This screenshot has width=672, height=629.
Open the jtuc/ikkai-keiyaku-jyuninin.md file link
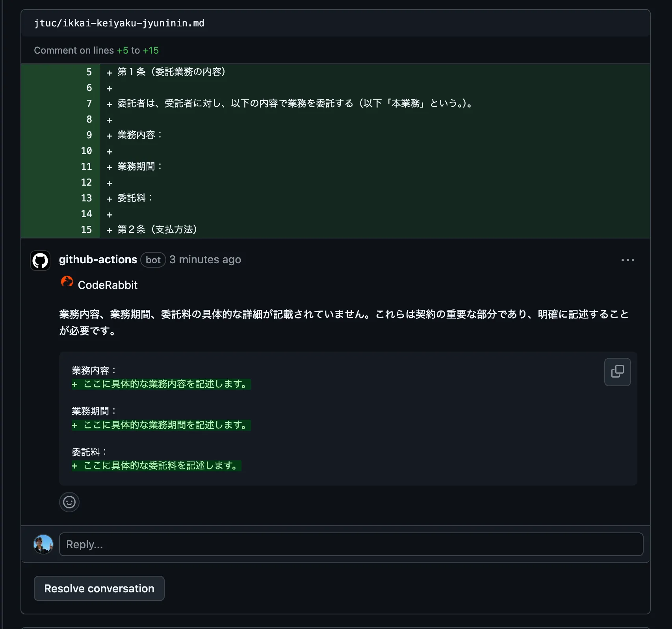(119, 23)
